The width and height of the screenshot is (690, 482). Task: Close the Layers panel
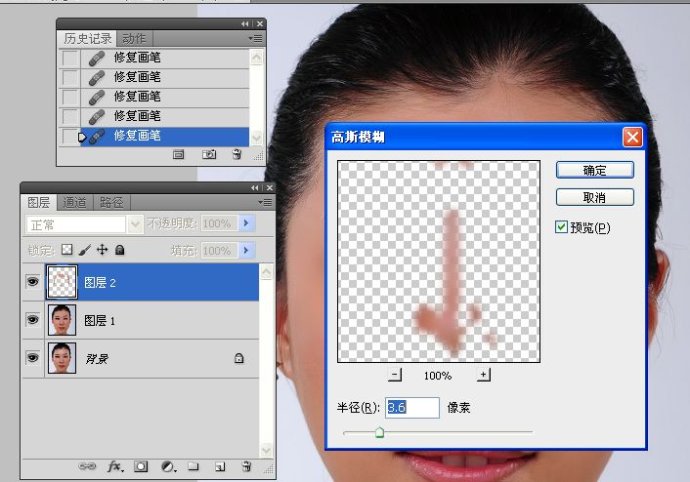pos(270,188)
